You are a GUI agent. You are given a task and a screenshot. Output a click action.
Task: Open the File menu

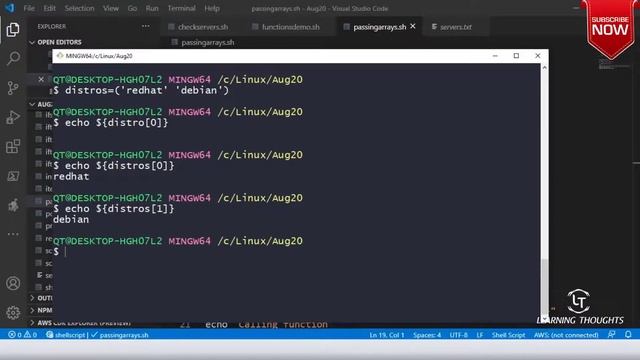click(29, 8)
